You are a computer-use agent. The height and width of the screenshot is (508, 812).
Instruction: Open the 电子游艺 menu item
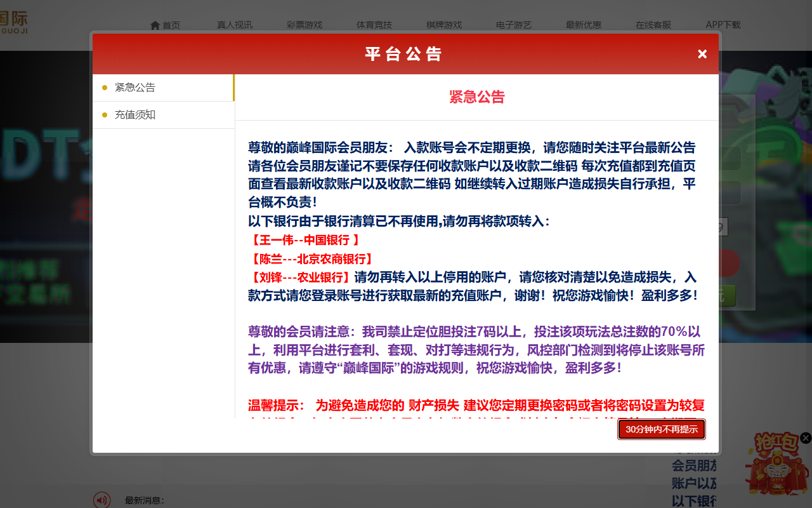coord(514,25)
